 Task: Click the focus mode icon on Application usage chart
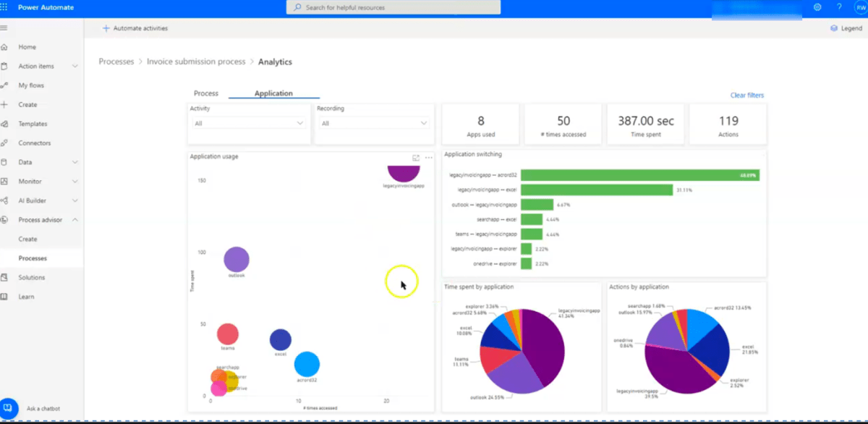pos(416,157)
